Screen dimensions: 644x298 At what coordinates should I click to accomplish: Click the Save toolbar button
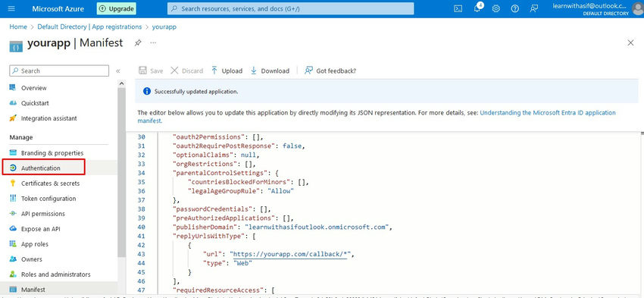(x=151, y=71)
